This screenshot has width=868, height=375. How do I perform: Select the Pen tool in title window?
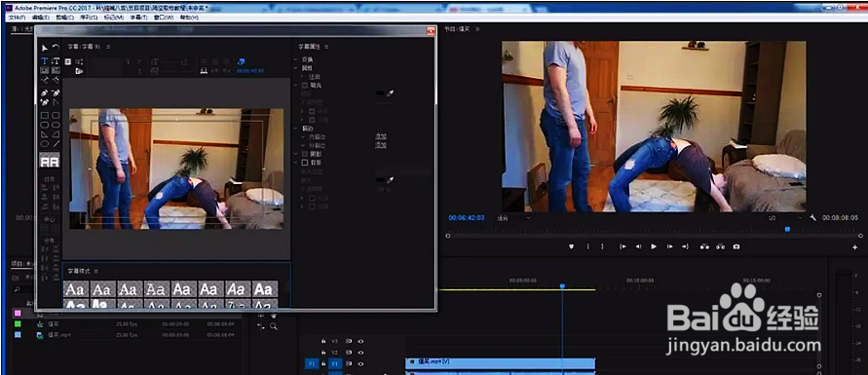click(45, 93)
